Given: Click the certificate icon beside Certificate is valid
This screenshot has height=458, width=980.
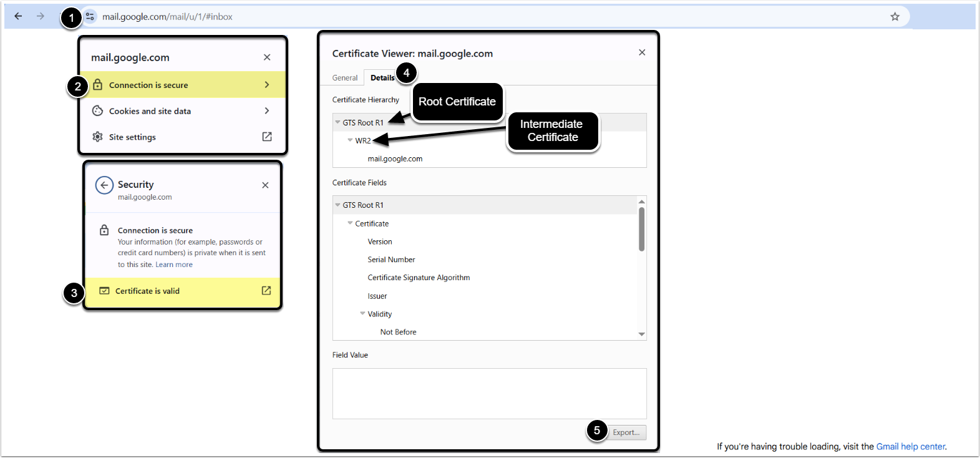Looking at the screenshot, I should (104, 291).
